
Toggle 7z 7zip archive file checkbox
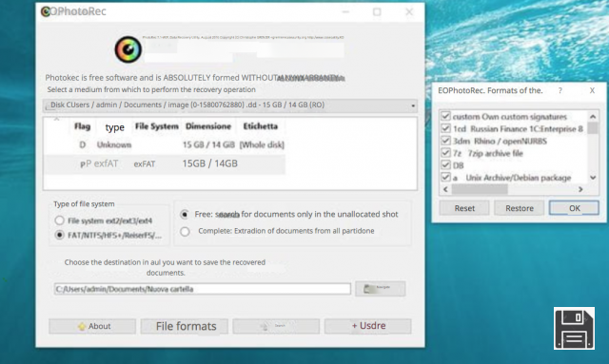446,153
